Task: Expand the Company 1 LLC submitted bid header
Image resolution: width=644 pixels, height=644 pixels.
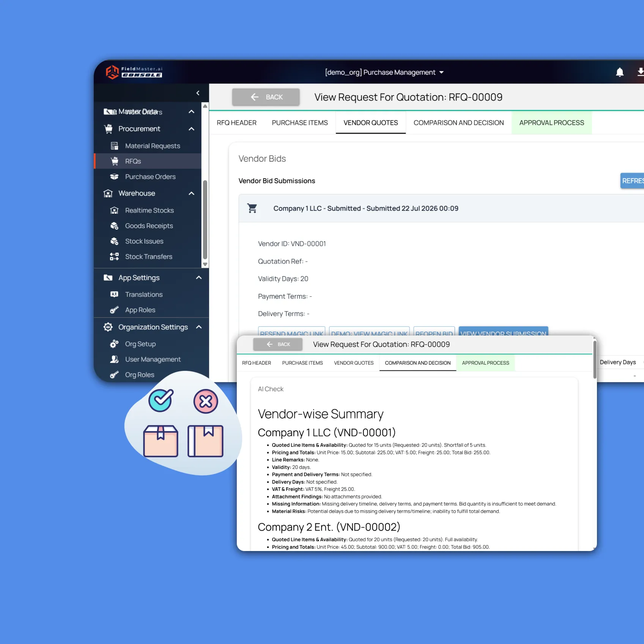Action: pos(441,208)
